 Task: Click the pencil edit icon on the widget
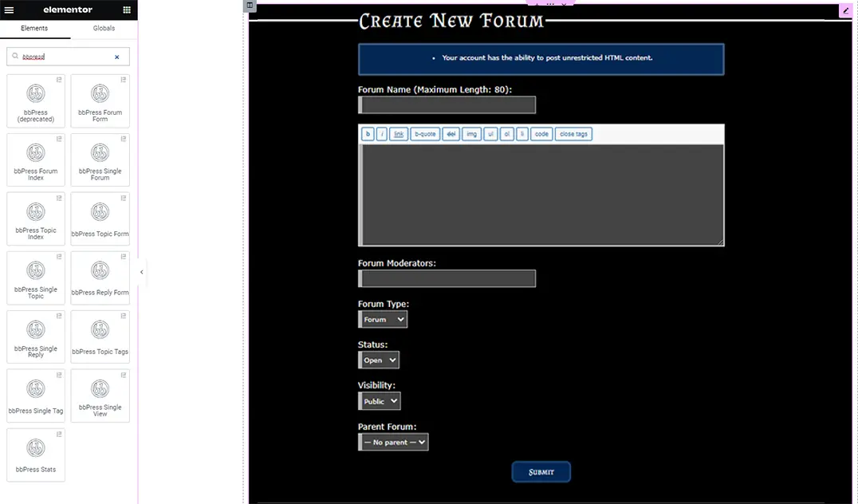tap(845, 10)
